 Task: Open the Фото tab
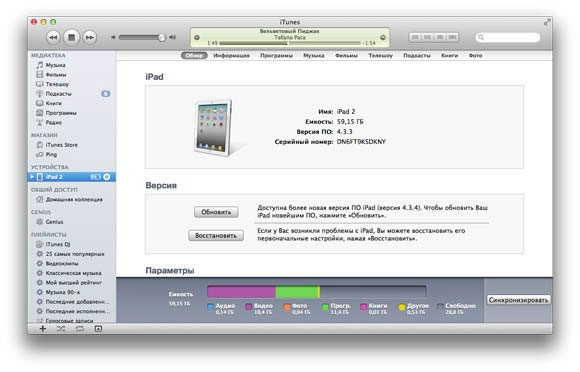pyautogui.click(x=475, y=55)
